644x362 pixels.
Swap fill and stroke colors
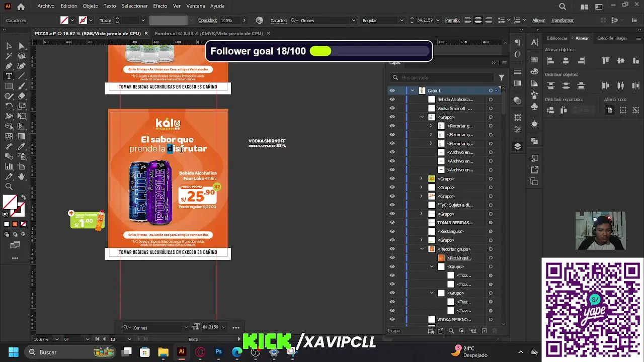point(23,197)
